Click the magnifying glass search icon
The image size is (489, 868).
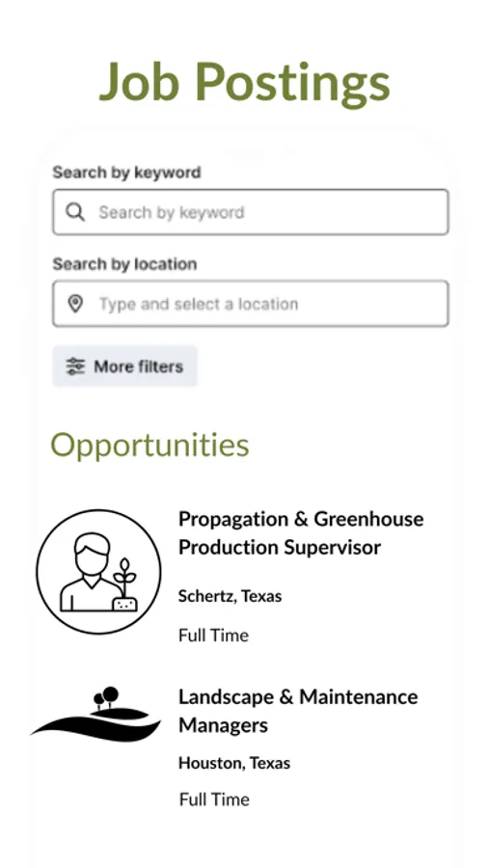(x=75, y=212)
